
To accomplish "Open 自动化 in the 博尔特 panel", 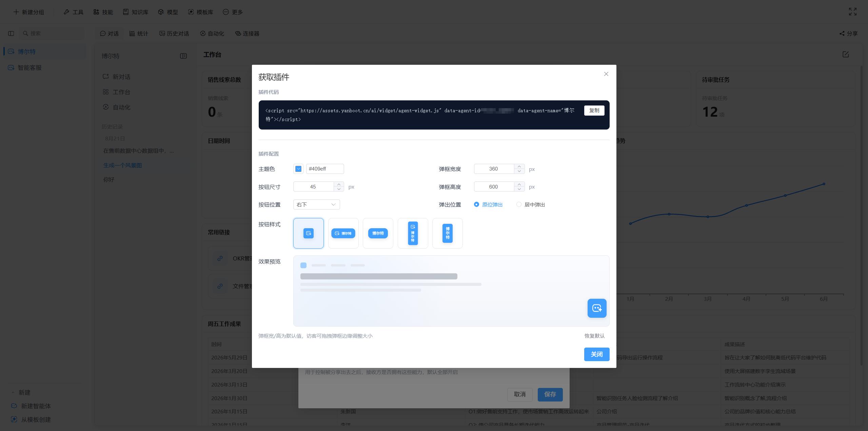I will pos(117,107).
